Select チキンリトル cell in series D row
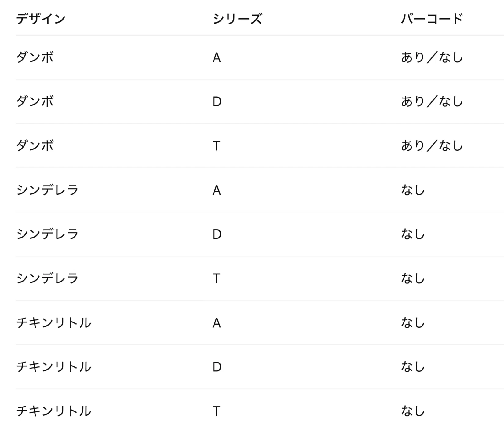Screen dimensions: 504x442 tap(53, 367)
